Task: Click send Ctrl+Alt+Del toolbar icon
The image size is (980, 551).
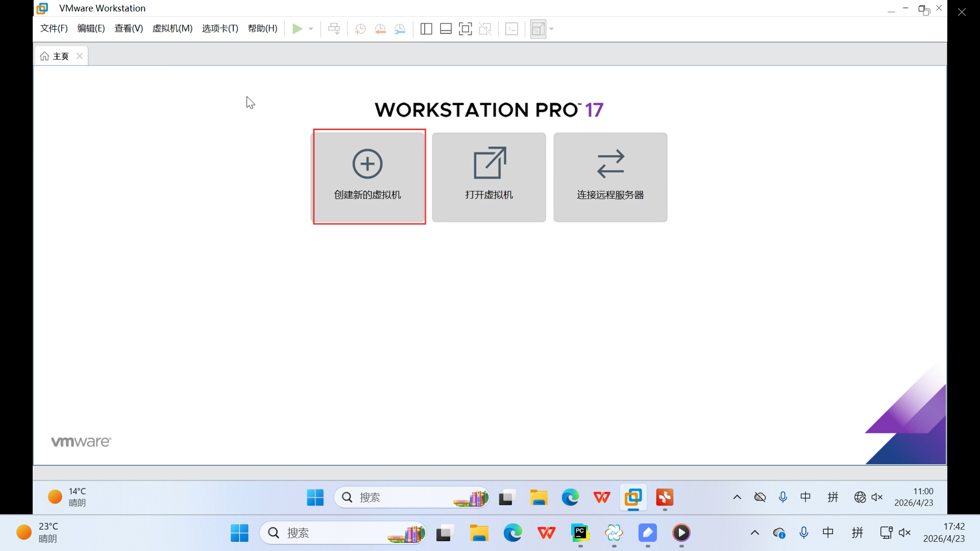Action: [334, 29]
